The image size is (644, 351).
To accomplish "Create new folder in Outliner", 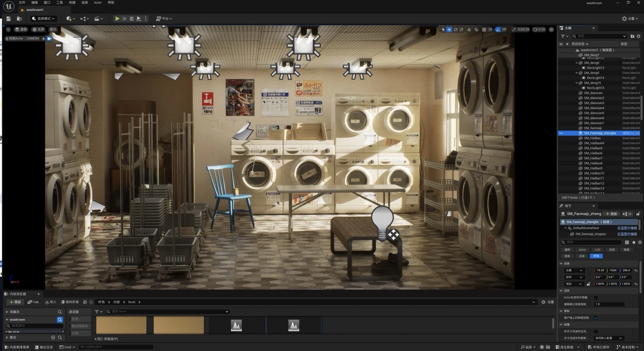I will pos(632,36).
